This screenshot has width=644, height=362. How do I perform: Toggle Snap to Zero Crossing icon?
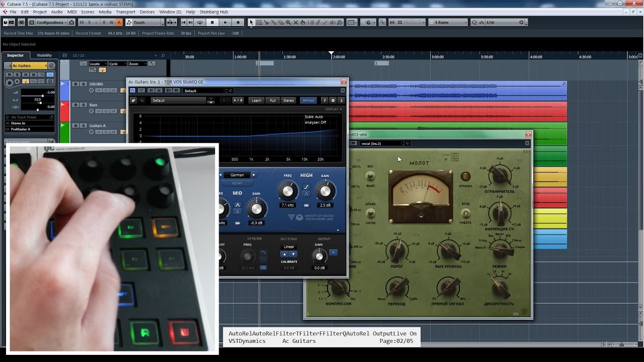[x=382, y=23]
